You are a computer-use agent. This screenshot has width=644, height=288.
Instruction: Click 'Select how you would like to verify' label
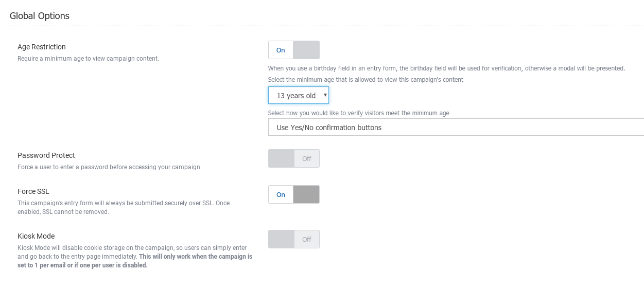pyautogui.click(x=358, y=113)
